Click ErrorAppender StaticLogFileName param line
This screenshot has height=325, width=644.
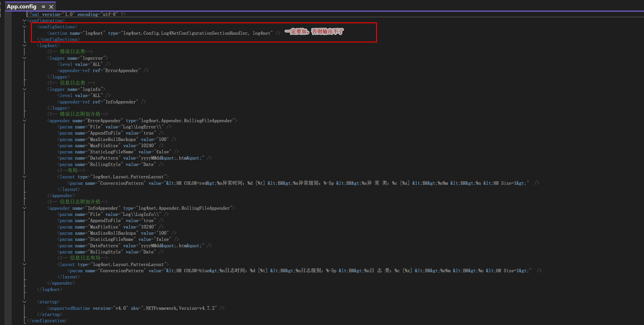click(x=118, y=152)
